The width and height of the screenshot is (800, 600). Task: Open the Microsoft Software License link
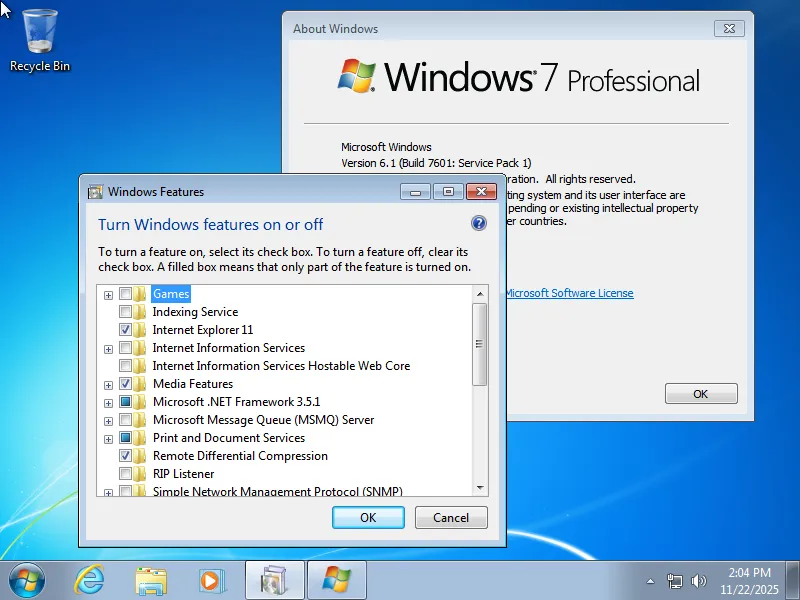click(x=569, y=293)
